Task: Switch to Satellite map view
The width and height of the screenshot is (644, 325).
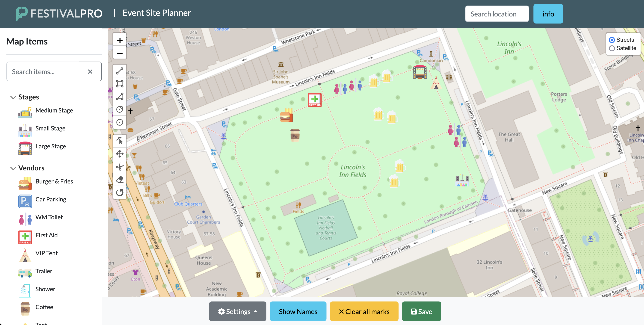Action: point(612,48)
